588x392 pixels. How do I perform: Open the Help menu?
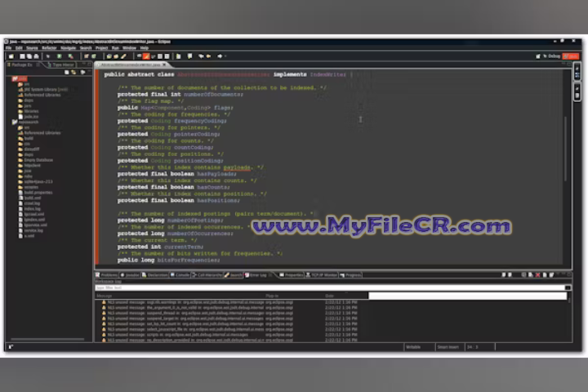[145, 48]
